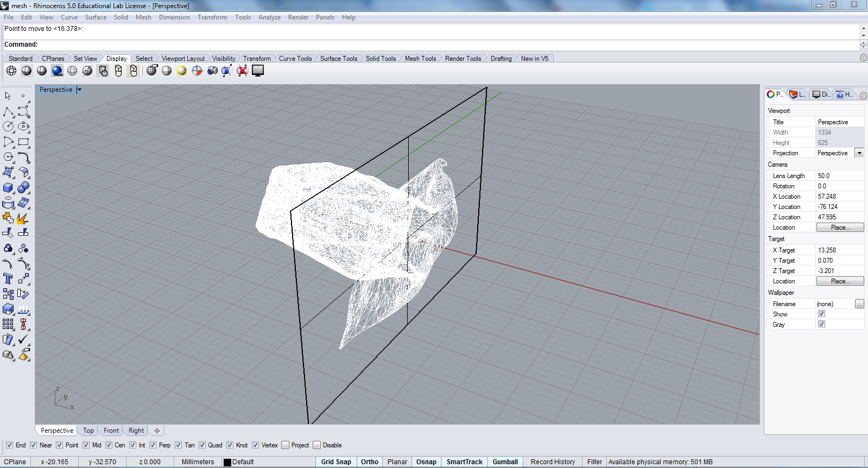The width and height of the screenshot is (868, 468).
Task: Enable the Disable osnap checkbox
Action: click(x=317, y=445)
